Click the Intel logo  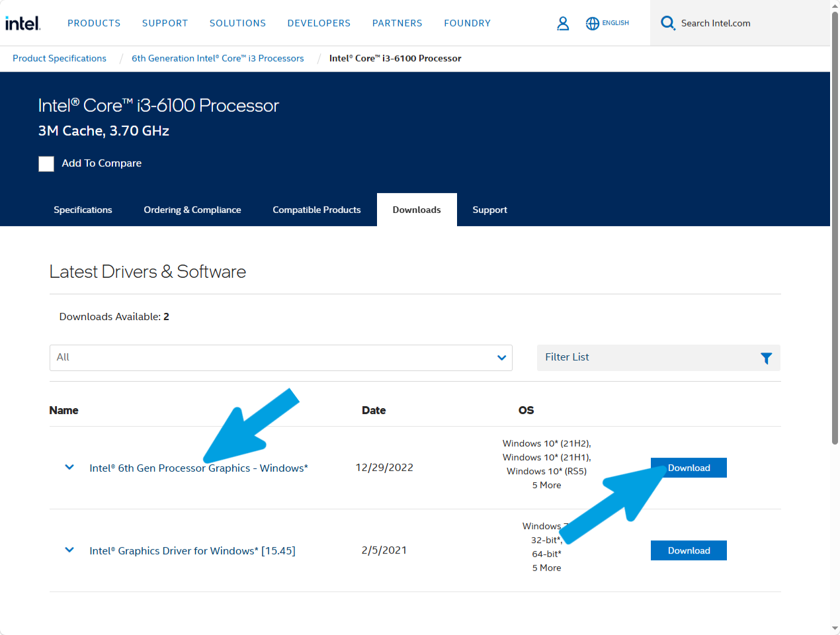23,23
